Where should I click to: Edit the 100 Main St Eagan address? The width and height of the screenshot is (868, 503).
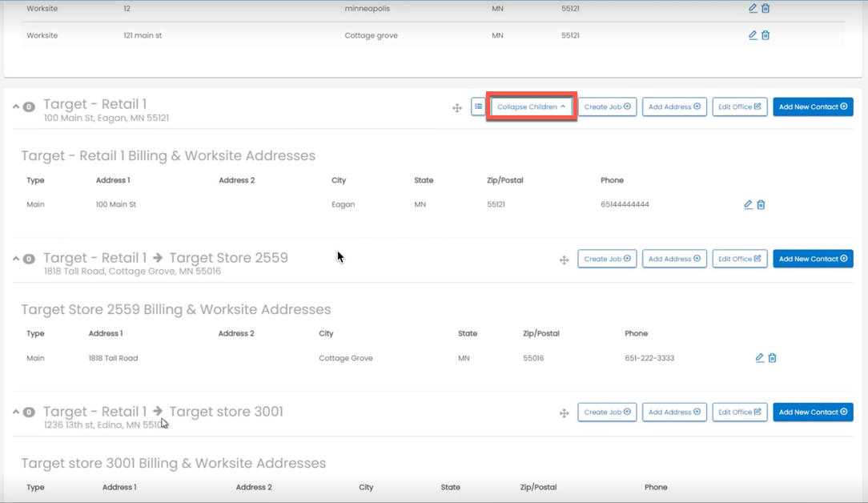[x=749, y=204]
